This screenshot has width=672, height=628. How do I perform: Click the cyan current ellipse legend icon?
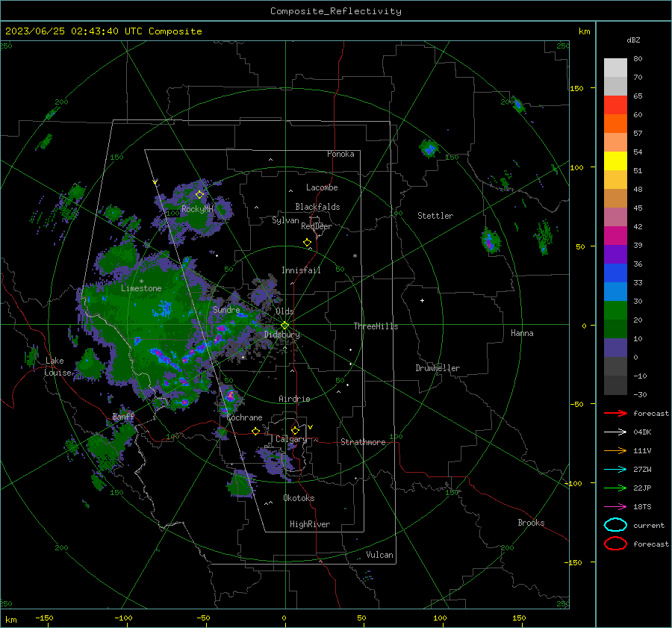tap(615, 525)
